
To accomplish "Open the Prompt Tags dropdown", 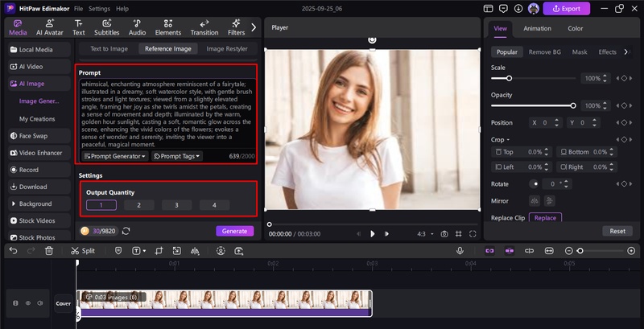I will pos(176,156).
